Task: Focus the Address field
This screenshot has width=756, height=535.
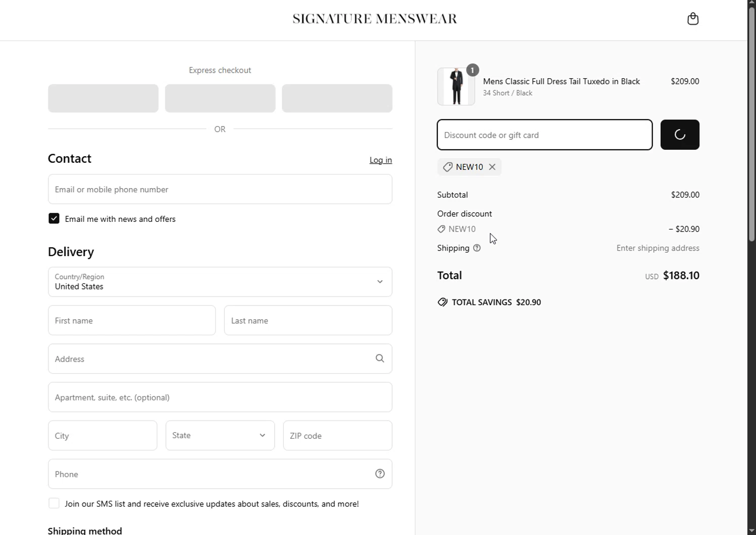Action: click(x=220, y=359)
